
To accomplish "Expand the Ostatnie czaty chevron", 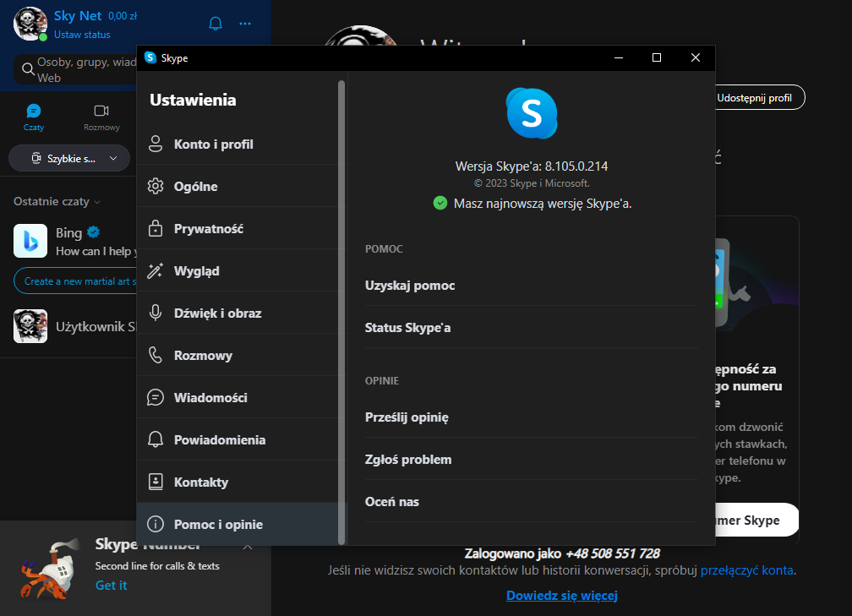I will click(97, 202).
